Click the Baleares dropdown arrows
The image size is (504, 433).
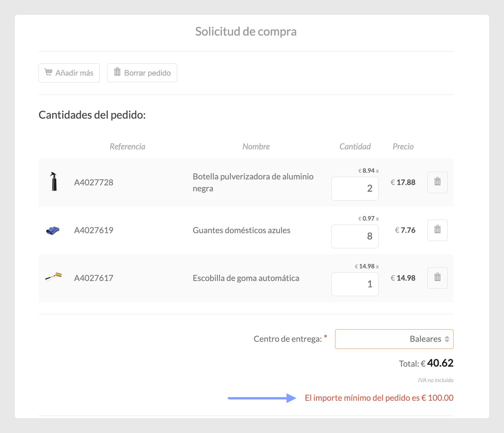[447, 339]
